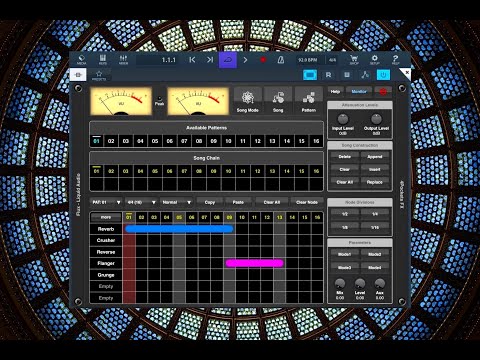
Task: Select the Song Mode icon button
Action: pos(248,100)
